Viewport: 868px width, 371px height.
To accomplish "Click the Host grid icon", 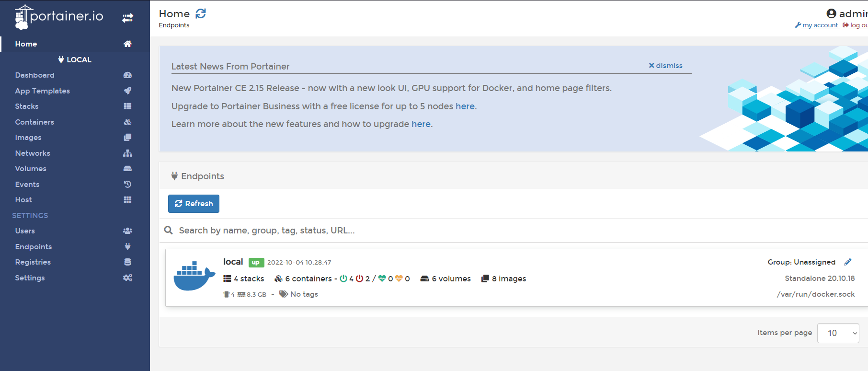I will point(127,200).
